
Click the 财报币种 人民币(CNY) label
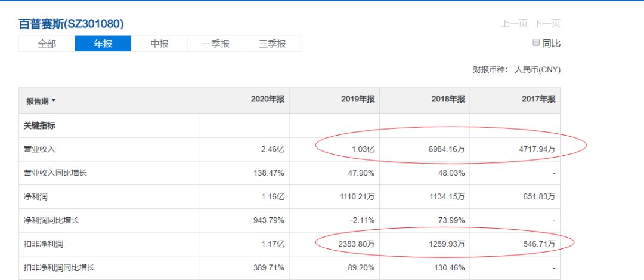[516, 70]
